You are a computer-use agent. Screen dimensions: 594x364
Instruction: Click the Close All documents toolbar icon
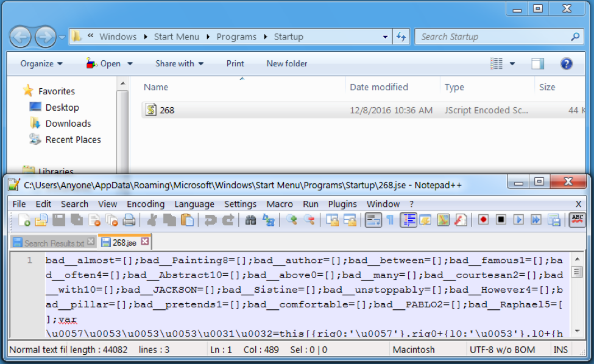click(111, 220)
